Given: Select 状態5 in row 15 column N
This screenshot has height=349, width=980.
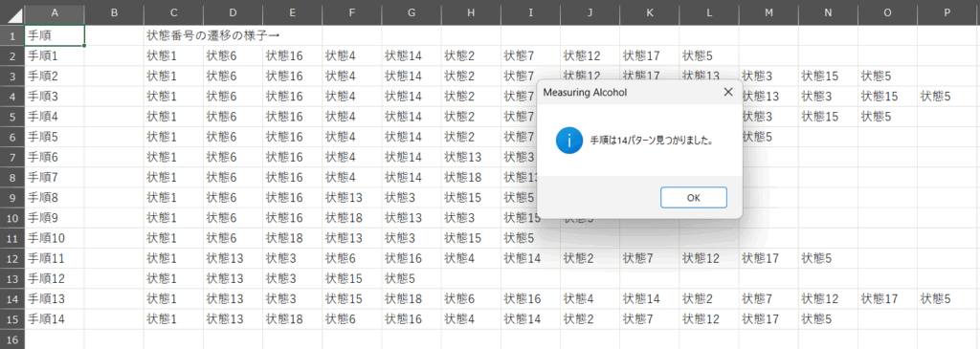Looking at the screenshot, I should click(828, 319).
